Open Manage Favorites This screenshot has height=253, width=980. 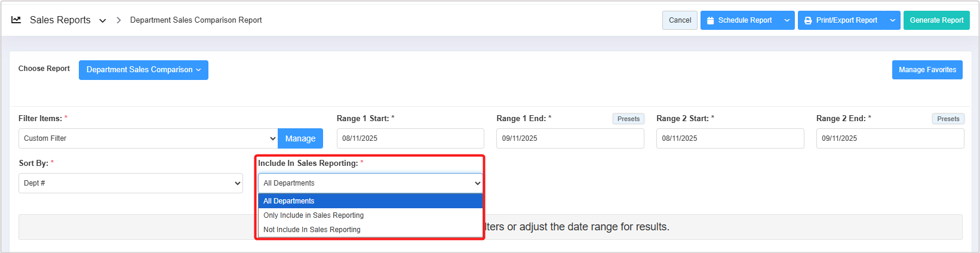coord(927,70)
